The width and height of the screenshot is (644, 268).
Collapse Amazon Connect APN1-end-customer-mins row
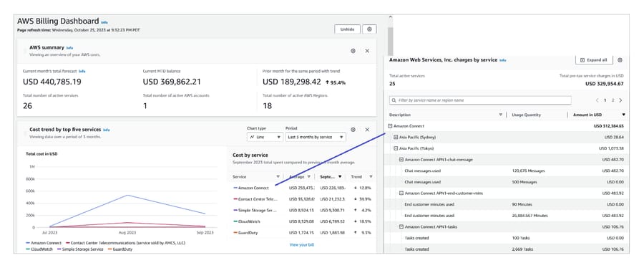click(401, 193)
